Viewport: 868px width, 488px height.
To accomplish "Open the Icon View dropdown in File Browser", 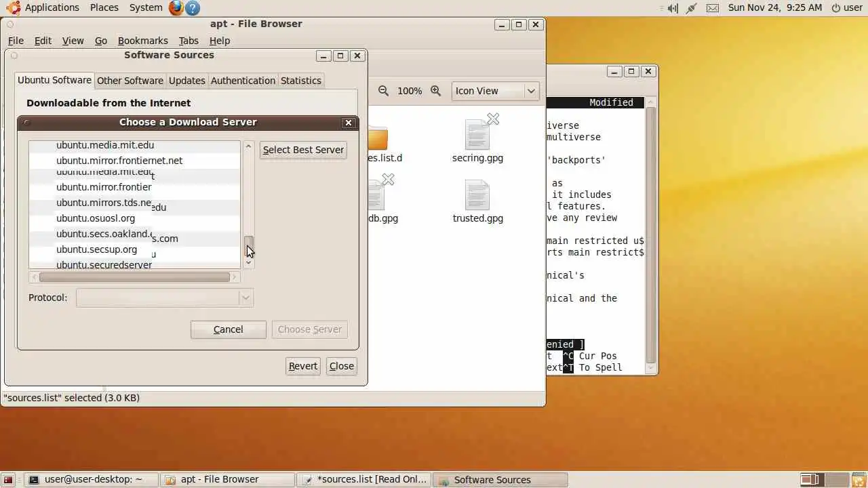I will (x=495, y=91).
